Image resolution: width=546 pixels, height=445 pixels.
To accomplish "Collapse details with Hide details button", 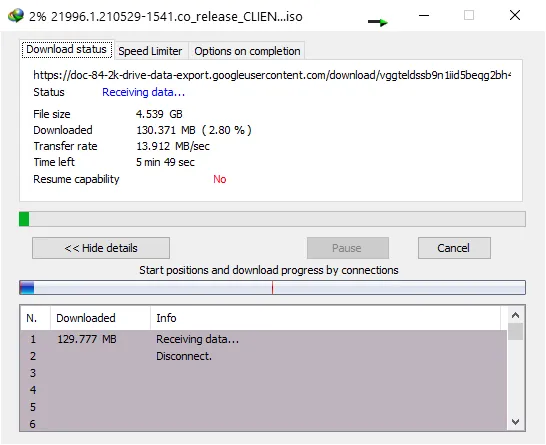I will pyautogui.click(x=101, y=248).
